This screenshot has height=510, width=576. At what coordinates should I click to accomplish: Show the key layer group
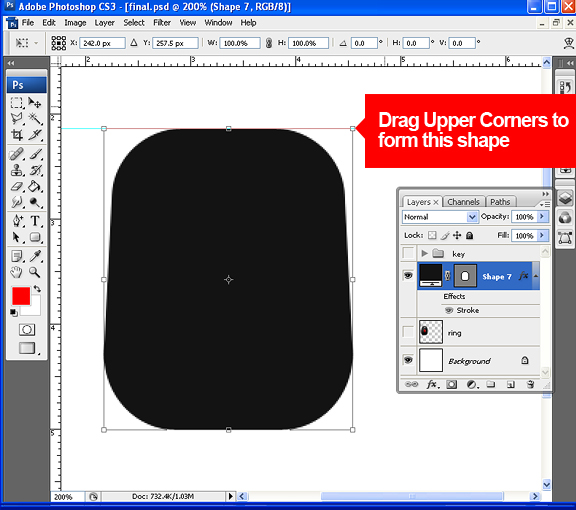(408, 253)
